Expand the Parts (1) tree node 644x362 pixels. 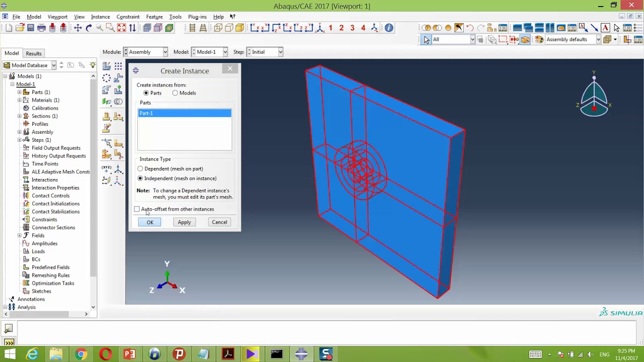20,92
